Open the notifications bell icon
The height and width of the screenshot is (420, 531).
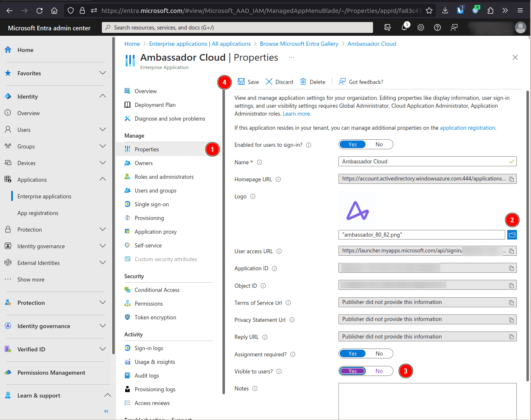point(404,27)
